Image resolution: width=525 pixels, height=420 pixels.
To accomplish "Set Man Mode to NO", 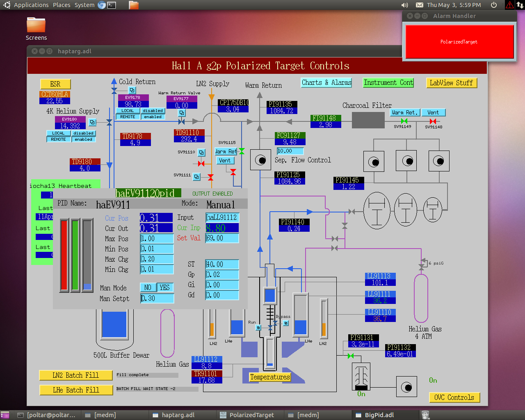I will (148, 288).
